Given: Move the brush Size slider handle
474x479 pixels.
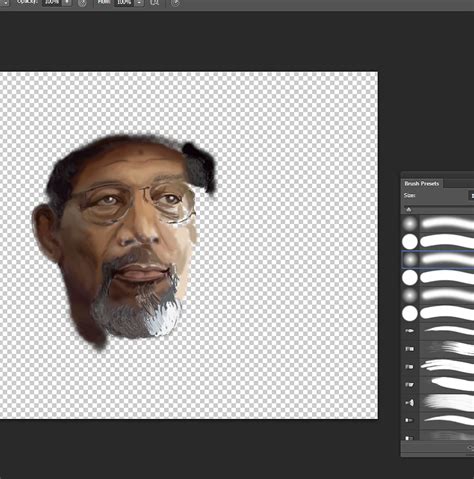Looking at the screenshot, I should tap(409, 209).
